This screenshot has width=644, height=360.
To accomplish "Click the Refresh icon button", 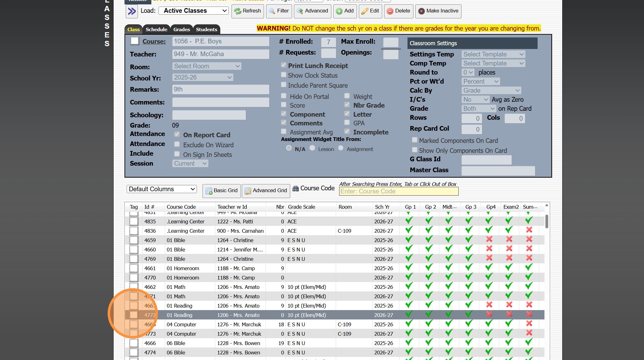I will pyautogui.click(x=247, y=11).
